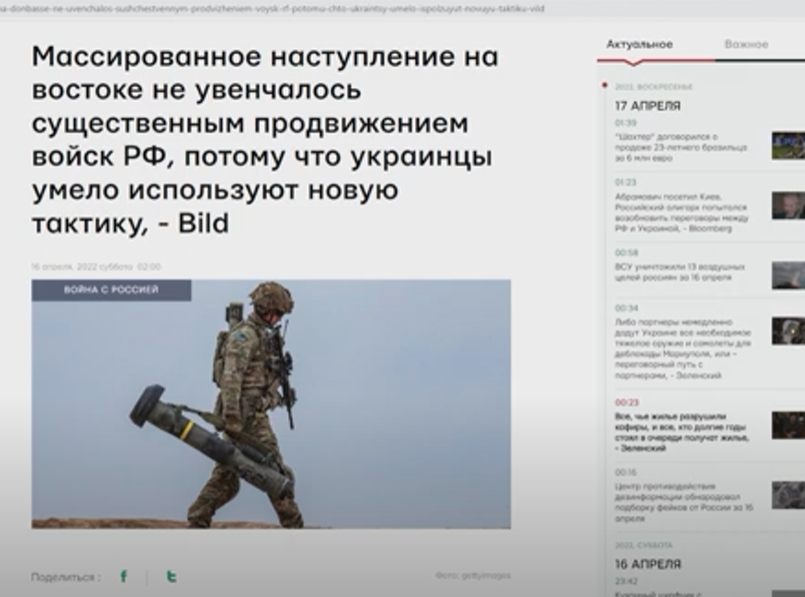Click the article headline about Bild
This screenshot has width=805, height=597.
pos(265,139)
